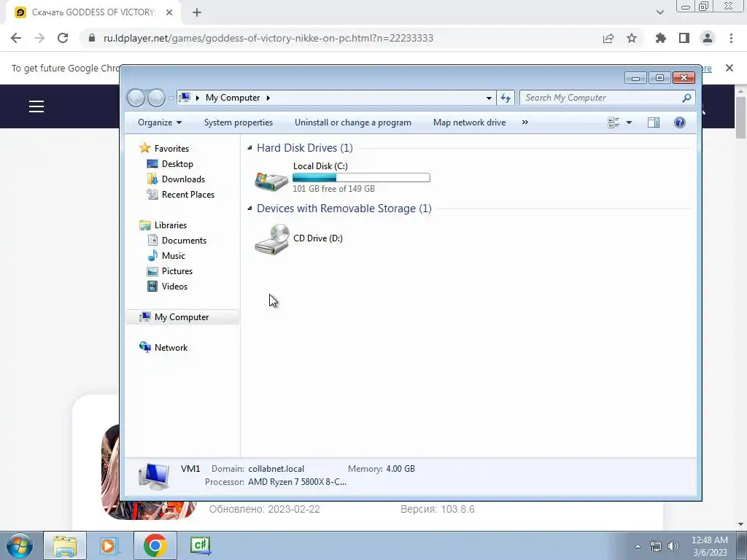Switch to Chrome via taskbar icon

point(155,545)
